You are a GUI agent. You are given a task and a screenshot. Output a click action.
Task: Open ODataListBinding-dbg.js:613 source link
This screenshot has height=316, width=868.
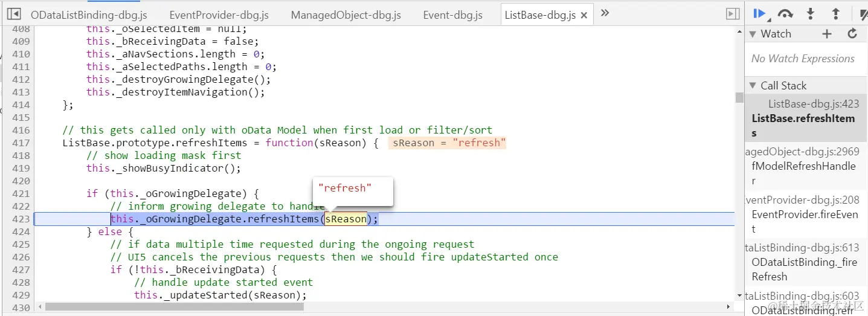[802, 248]
